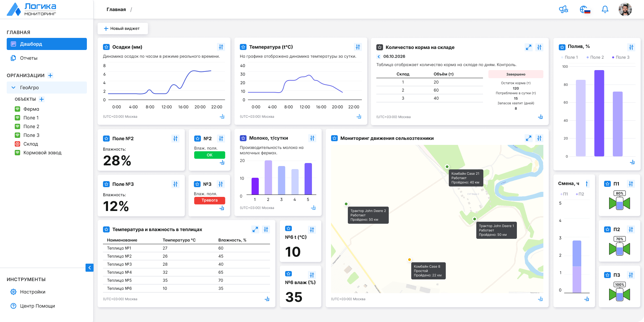Toggle Поле 3 legend series
The image size is (644, 322).
tap(621, 57)
